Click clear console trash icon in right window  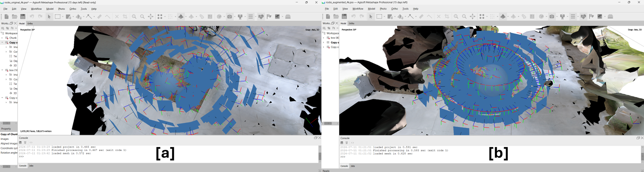coord(347,143)
